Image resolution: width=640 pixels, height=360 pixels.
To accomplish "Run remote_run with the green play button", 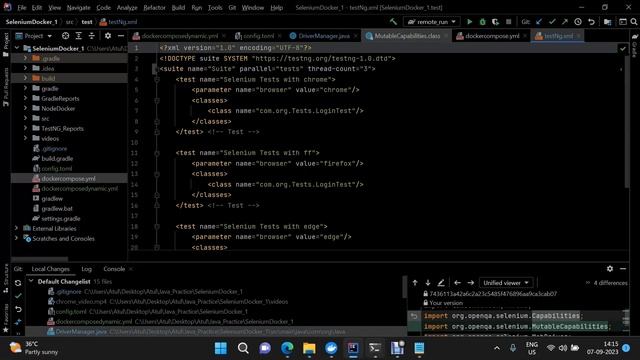I will click(x=469, y=22).
